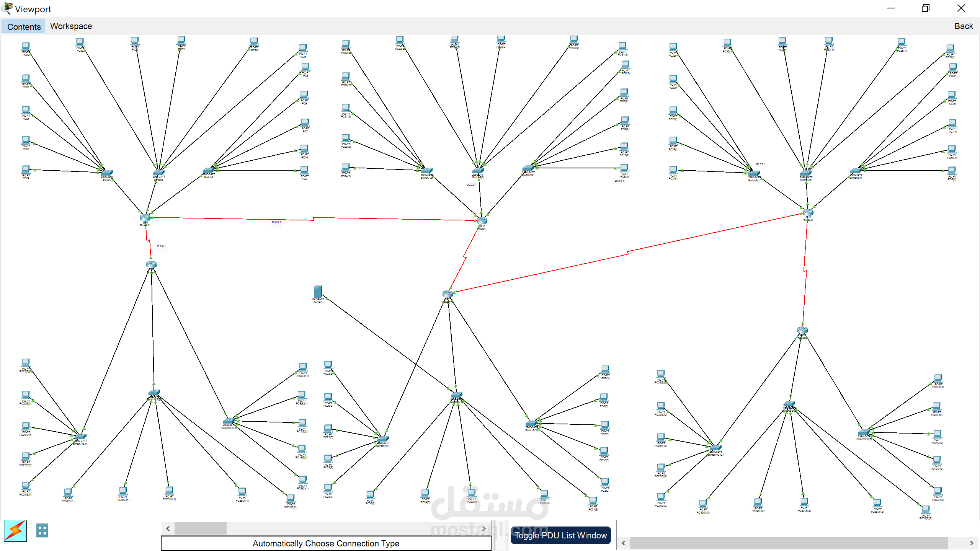Select the Server1 server device
Viewport: 980px width, 551px height.
click(318, 292)
